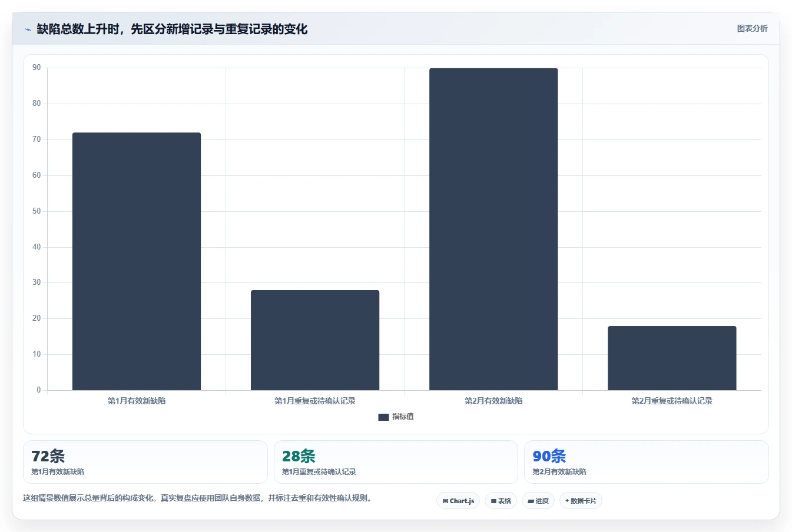Click the 第2月重复或待确认记录 bar in the chart
This screenshot has width=792, height=532.
672,358
